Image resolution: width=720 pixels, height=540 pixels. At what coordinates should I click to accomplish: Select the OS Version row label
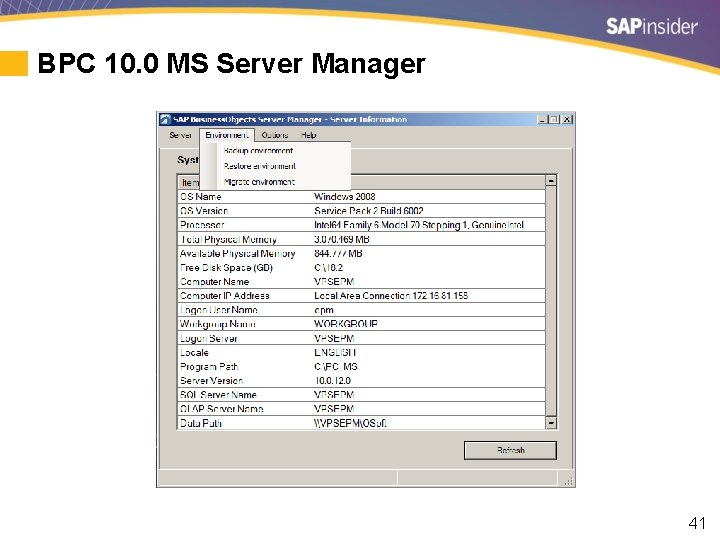pos(204,211)
